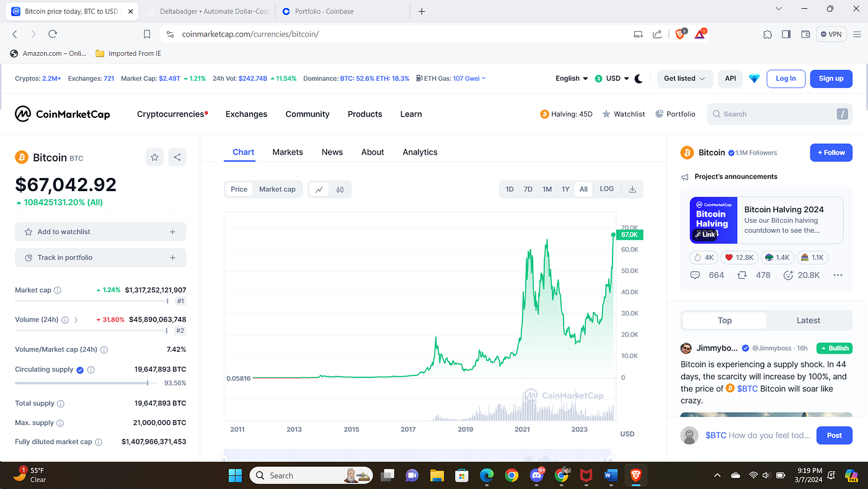Click the diamond rewards icon
The image size is (868, 489).
[754, 78]
